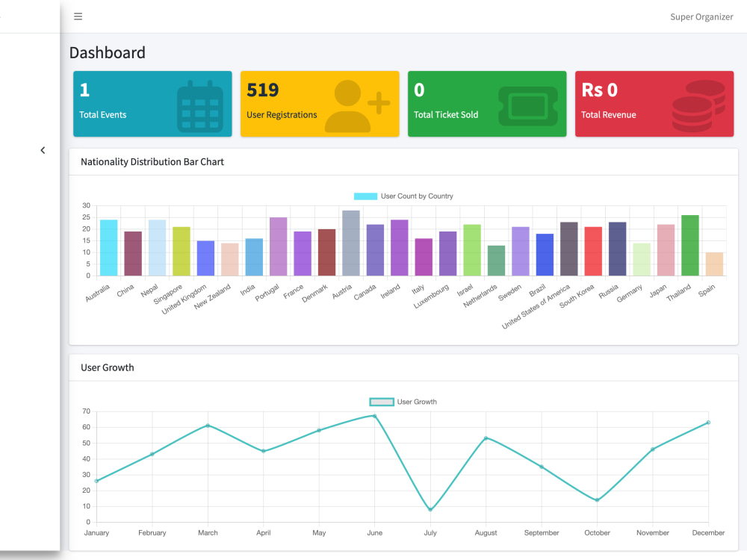Image resolution: width=747 pixels, height=560 pixels.
Task: Click the September axis label
Action: click(542, 533)
